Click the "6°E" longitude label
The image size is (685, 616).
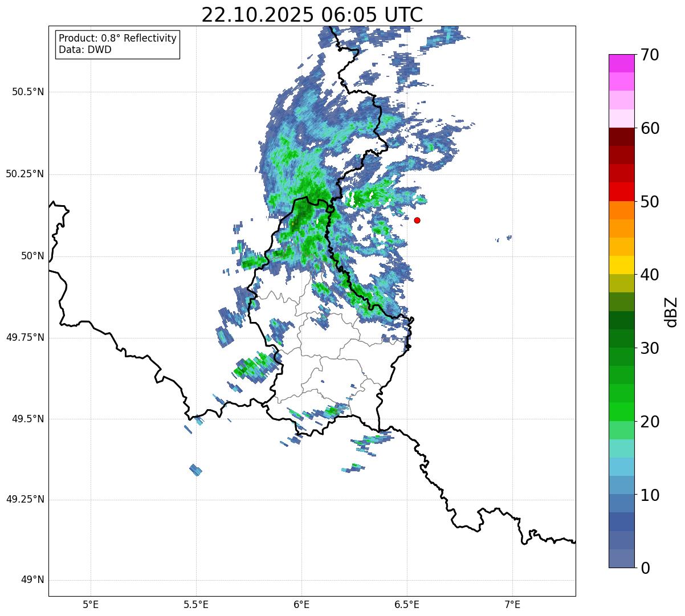301,605
